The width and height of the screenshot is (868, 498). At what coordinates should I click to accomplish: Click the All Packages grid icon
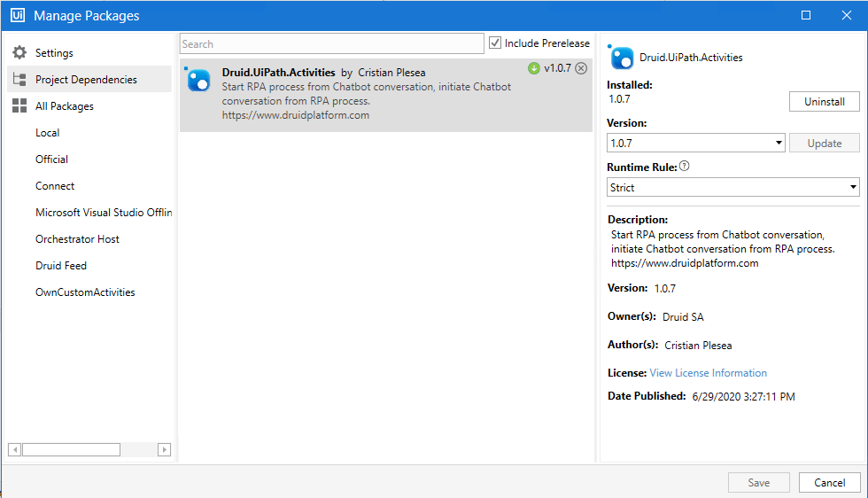[19, 106]
